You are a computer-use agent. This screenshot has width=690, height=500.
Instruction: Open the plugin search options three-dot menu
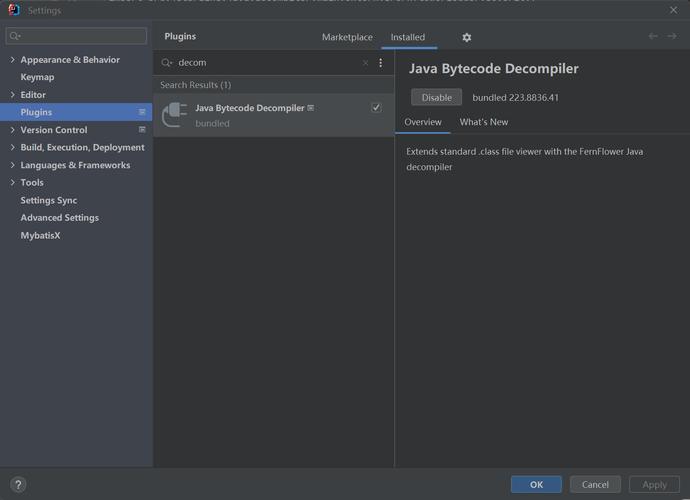coord(381,63)
